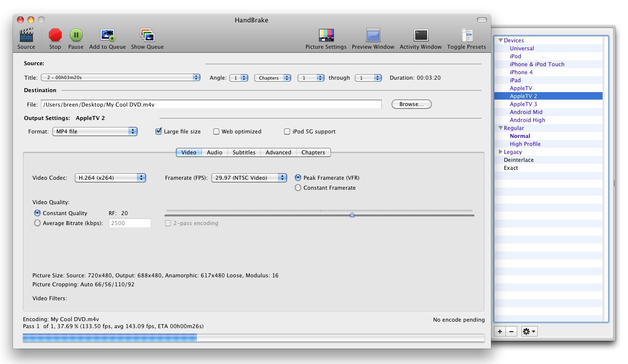This screenshot has height=364, width=628.
Task: Select Constant Quality radio button
Action: (x=37, y=213)
